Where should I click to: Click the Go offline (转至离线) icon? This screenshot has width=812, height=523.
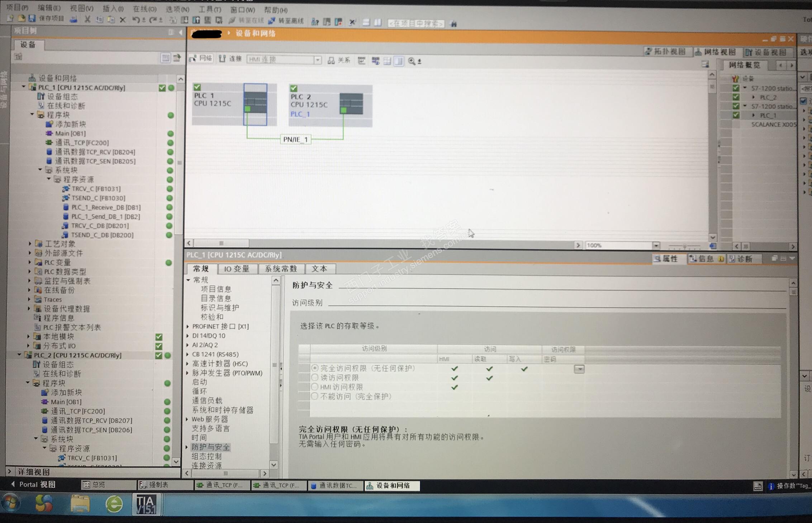(272, 21)
